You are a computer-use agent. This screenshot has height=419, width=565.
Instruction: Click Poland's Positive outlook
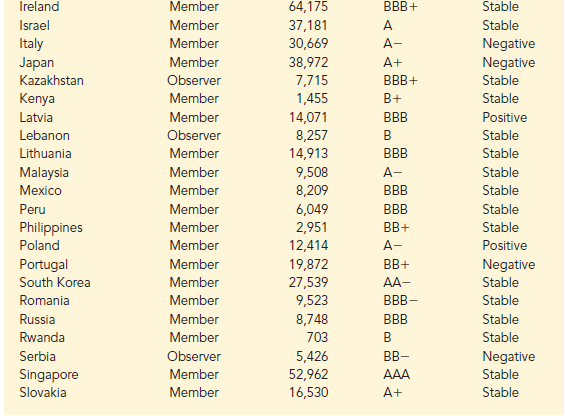504,246
